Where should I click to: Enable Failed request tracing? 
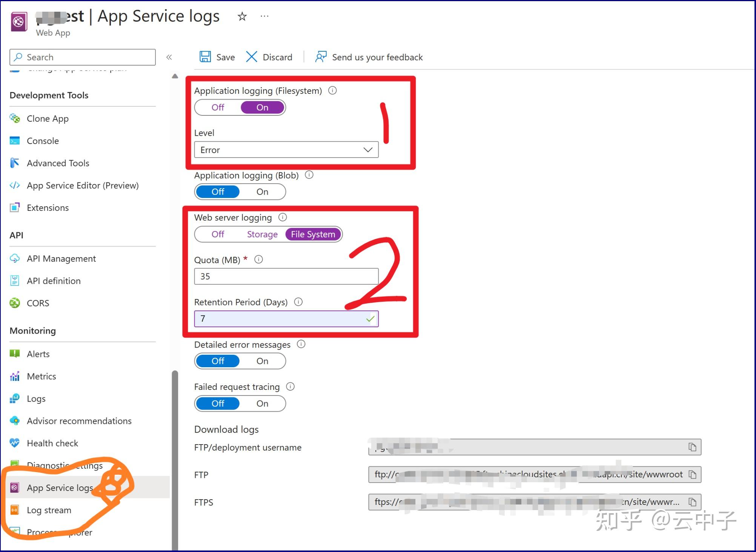[262, 403]
